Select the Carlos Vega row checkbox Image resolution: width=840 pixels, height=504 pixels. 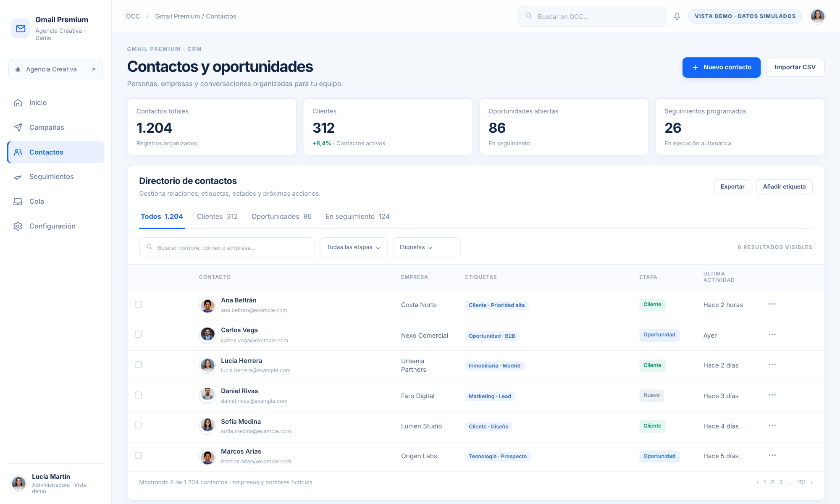click(x=138, y=334)
